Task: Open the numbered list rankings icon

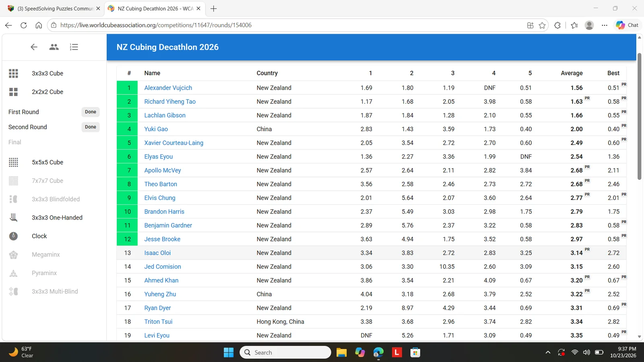Action: pos(74,47)
